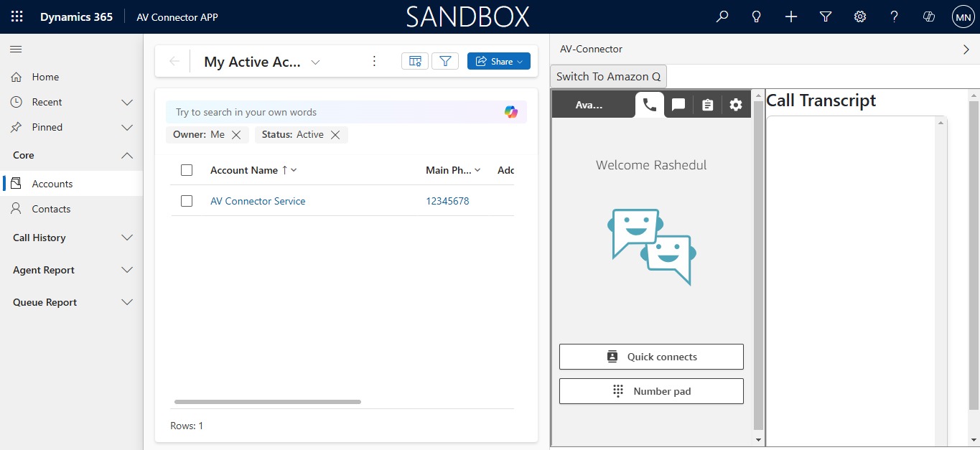Select Accounts in the sidebar
980x450 pixels.
click(72, 184)
